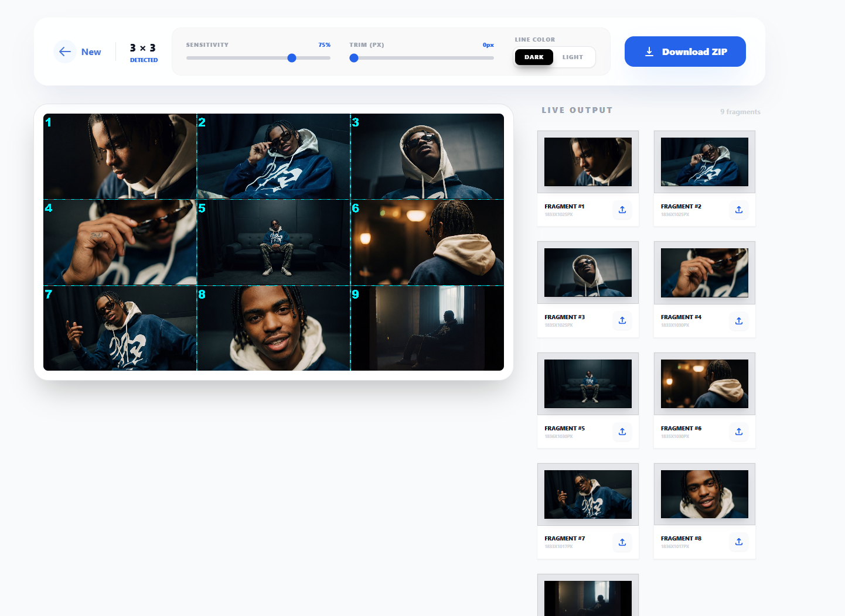Click grid cell 7 in the main preview
Screen dimensions: 845x616
click(x=120, y=328)
